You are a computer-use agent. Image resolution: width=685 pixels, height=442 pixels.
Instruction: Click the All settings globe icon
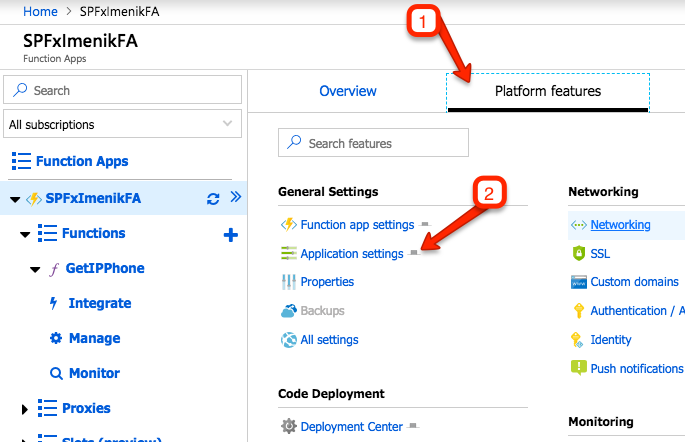pyautogui.click(x=288, y=340)
